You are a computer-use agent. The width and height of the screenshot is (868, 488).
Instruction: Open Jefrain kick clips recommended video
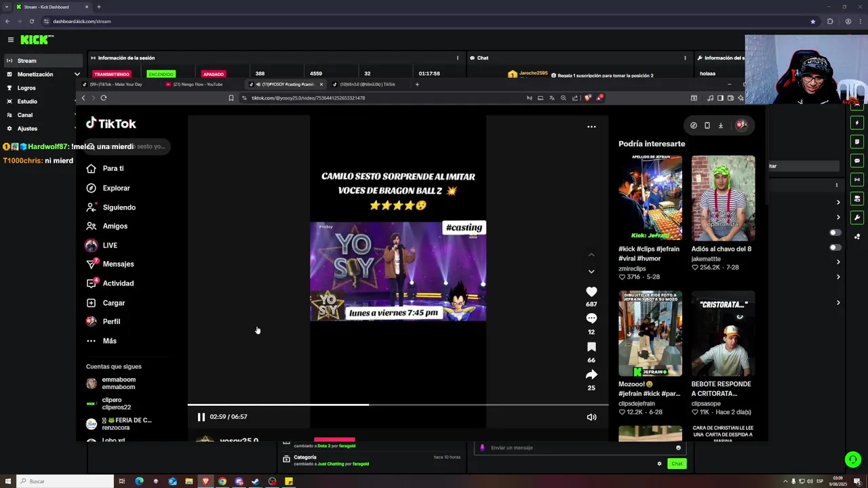click(x=650, y=198)
